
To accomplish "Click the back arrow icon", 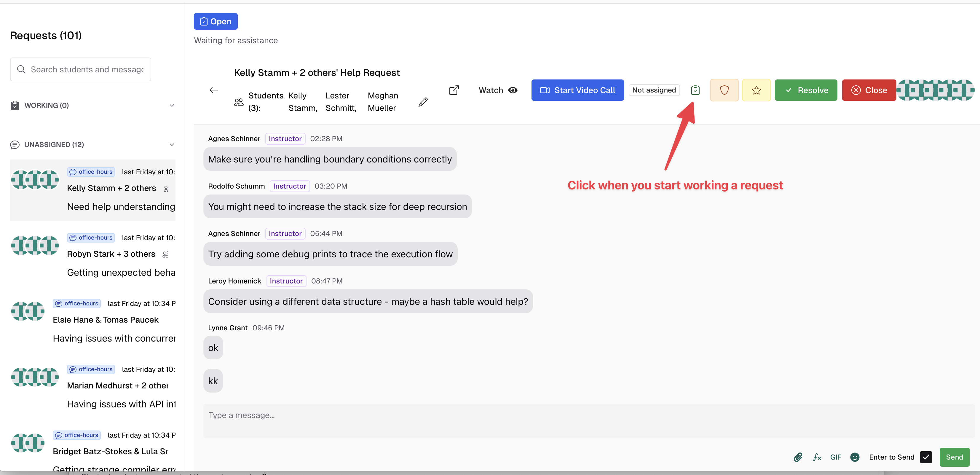I will pyautogui.click(x=214, y=90).
